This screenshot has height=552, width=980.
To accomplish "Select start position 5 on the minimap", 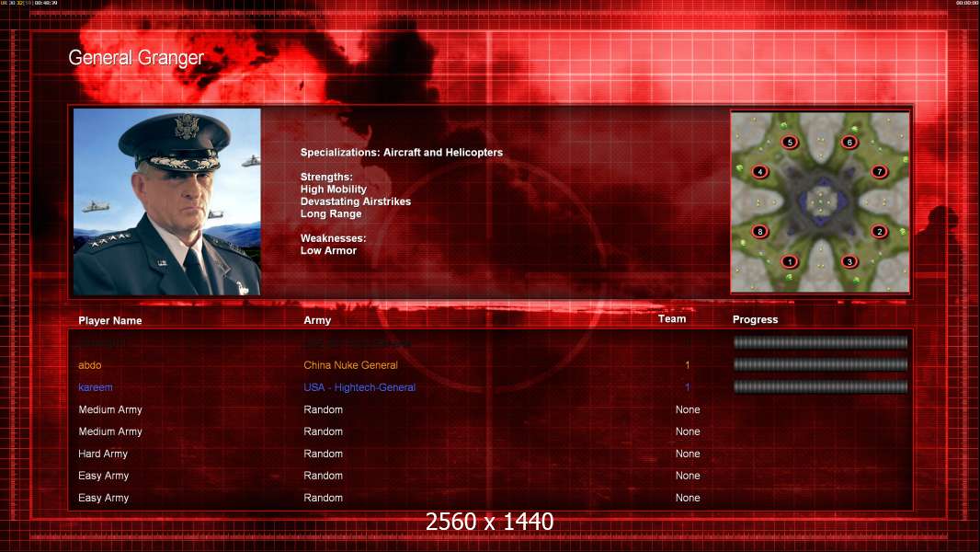I will (790, 143).
